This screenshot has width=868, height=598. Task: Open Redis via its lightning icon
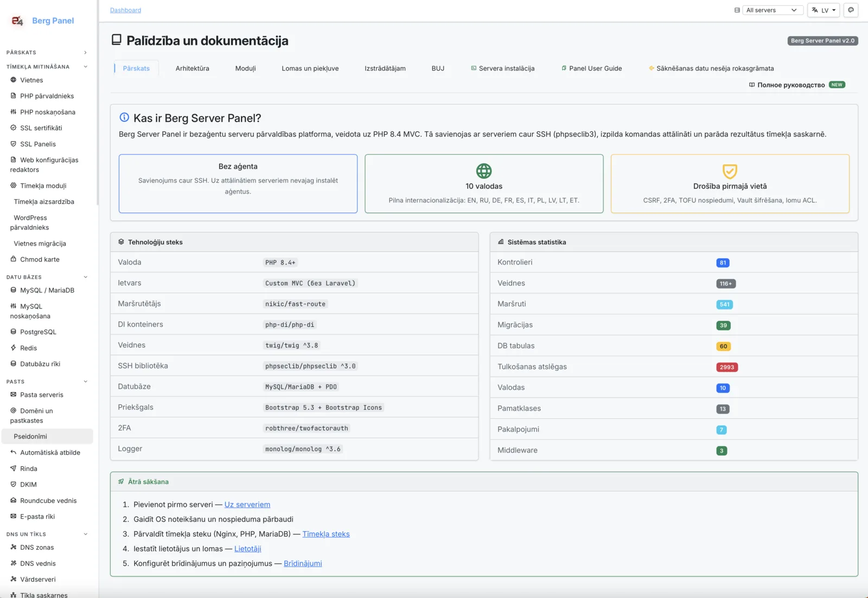coord(14,348)
